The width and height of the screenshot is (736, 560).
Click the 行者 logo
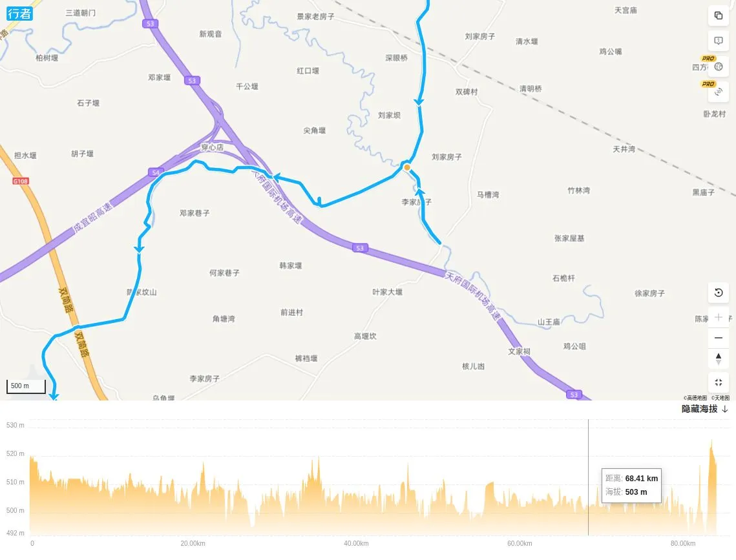coord(19,13)
